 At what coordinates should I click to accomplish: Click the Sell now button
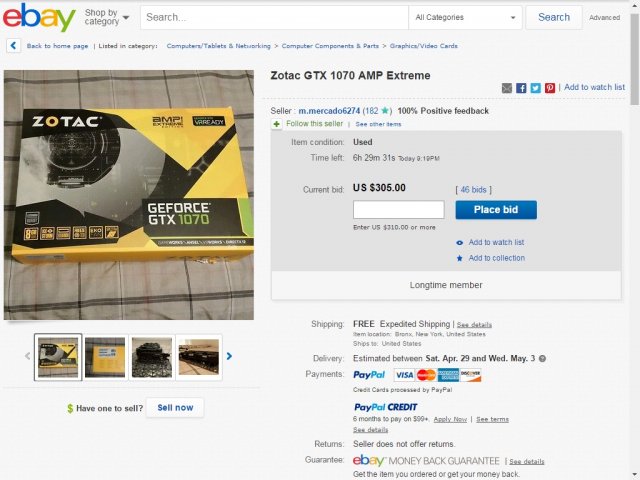coord(175,407)
